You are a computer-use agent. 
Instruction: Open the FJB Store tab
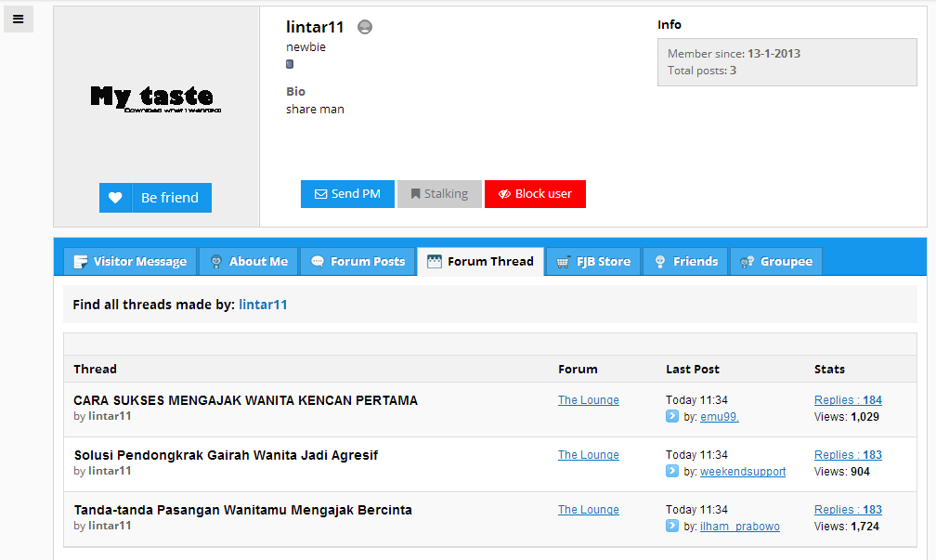click(593, 262)
